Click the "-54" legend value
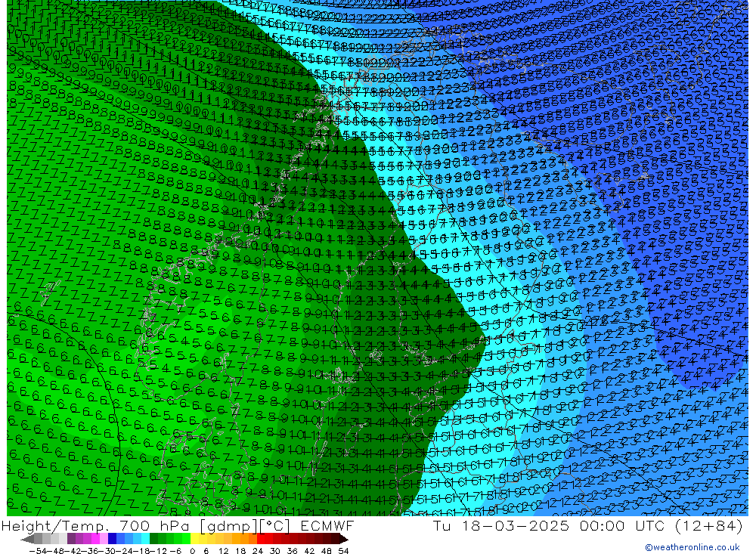The width and height of the screenshot is (756, 554). (38, 551)
